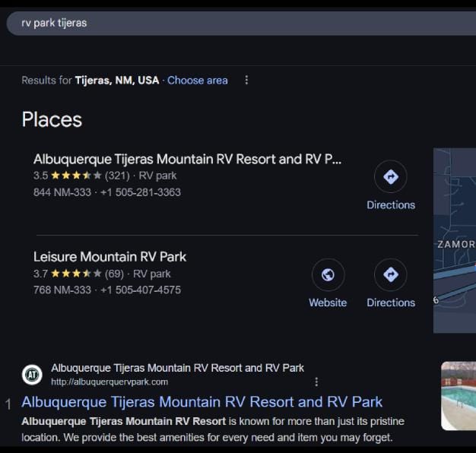Open Choose area link
This screenshot has height=453, width=476.
tap(198, 81)
